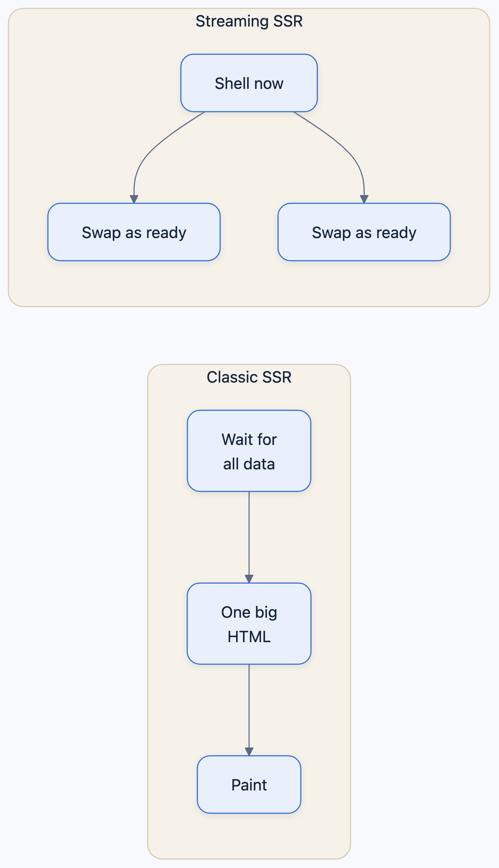Click blank canvas right of Classic SSR group

point(423,611)
